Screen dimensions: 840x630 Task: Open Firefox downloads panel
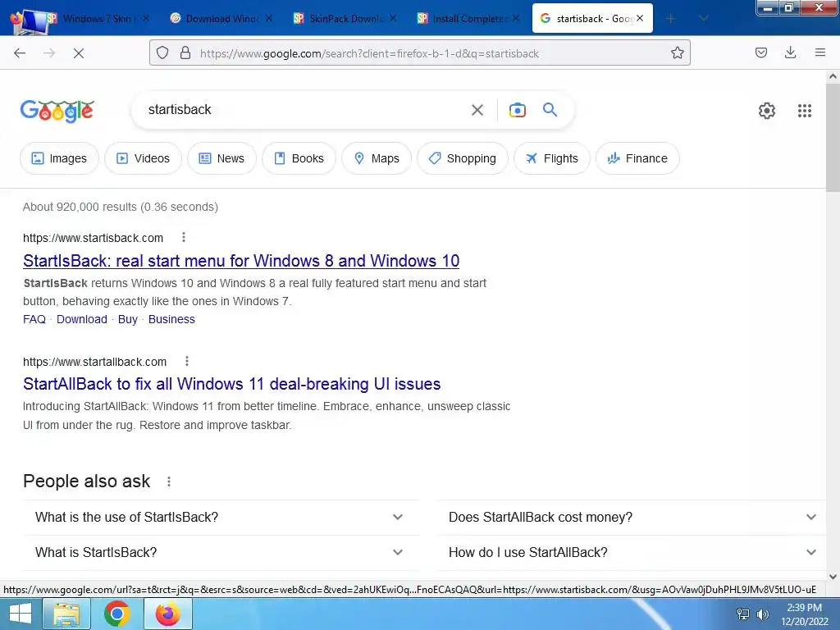coord(790,52)
